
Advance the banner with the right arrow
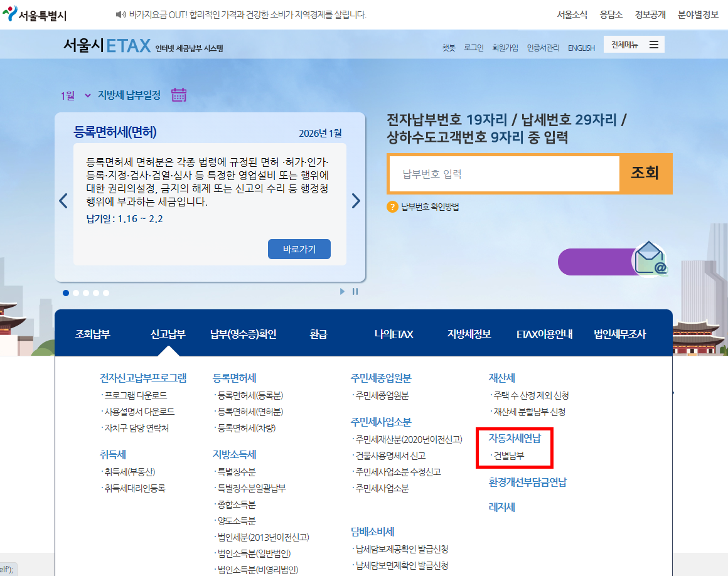point(355,200)
